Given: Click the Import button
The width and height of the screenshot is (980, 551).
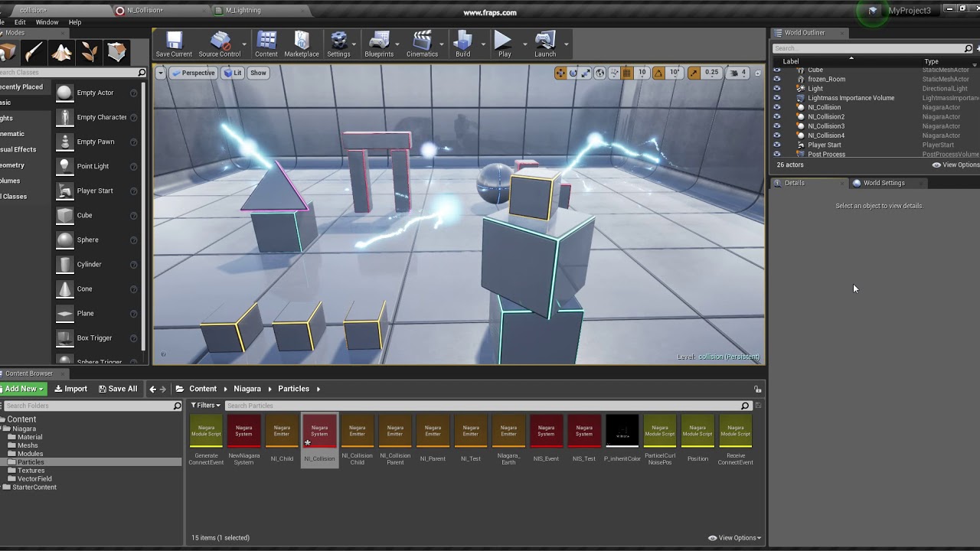Looking at the screenshot, I should click(71, 389).
